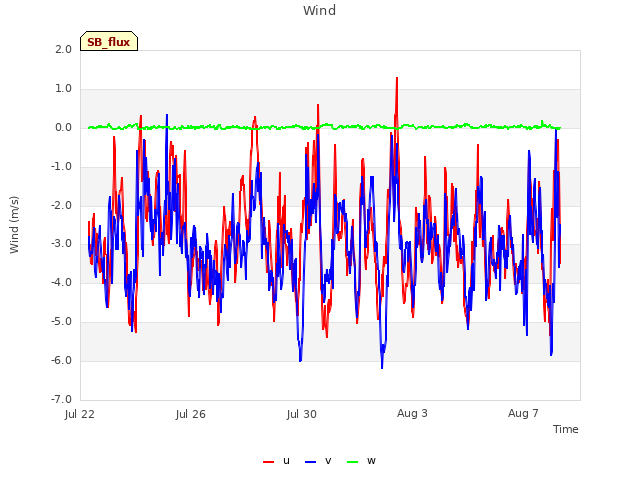Click the blue v legend swatch

tap(311, 462)
